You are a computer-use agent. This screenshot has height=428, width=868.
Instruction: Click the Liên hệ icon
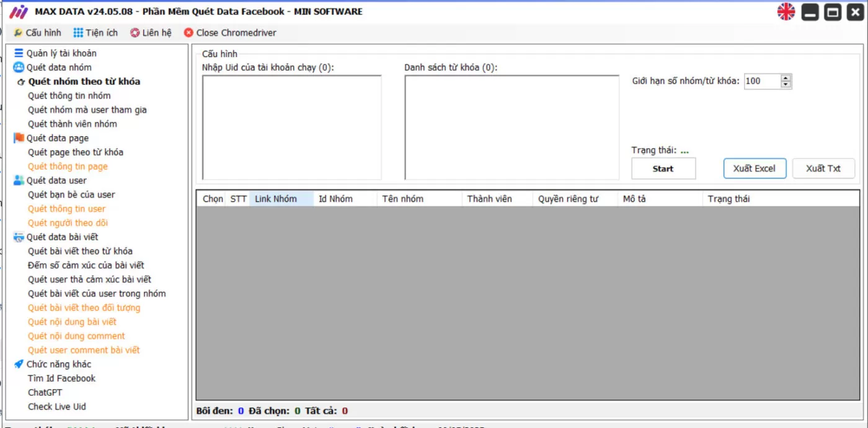(135, 33)
